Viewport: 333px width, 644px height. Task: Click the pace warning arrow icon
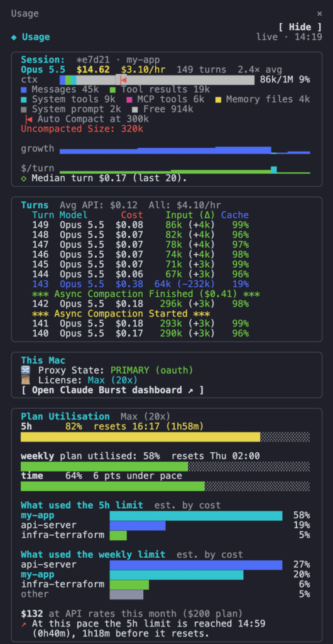(x=24, y=623)
